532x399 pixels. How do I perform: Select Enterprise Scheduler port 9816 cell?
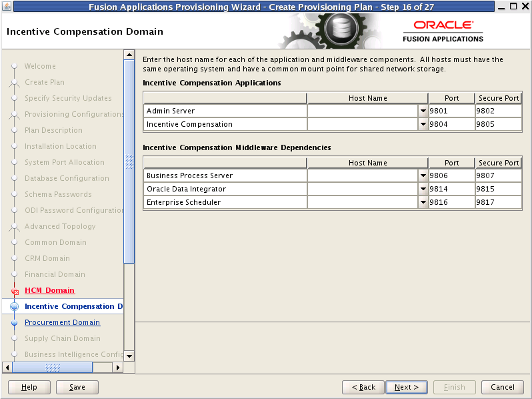[x=451, y=202]
